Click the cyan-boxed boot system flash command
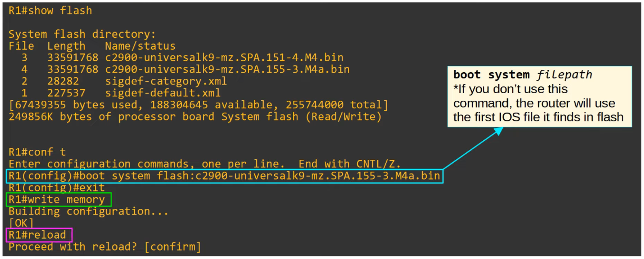 [224, 176]
